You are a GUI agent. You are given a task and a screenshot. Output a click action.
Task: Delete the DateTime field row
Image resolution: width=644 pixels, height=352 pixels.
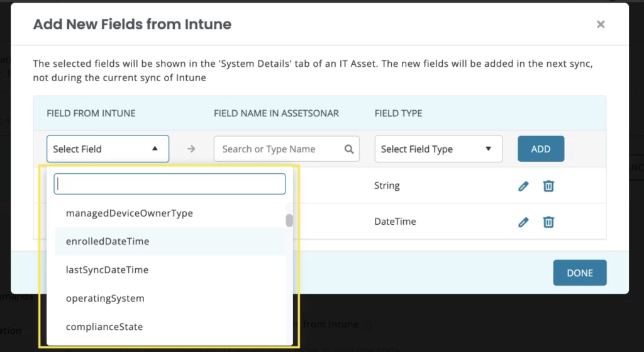(x=548, y=222)
